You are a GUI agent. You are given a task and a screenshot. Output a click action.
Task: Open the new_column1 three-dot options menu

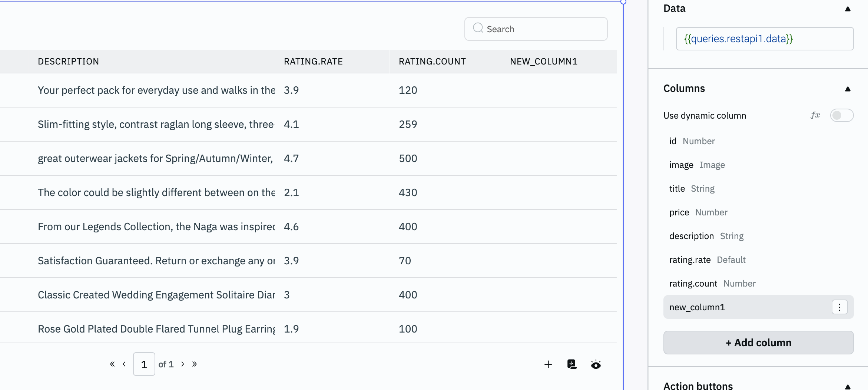click(839, 307)
